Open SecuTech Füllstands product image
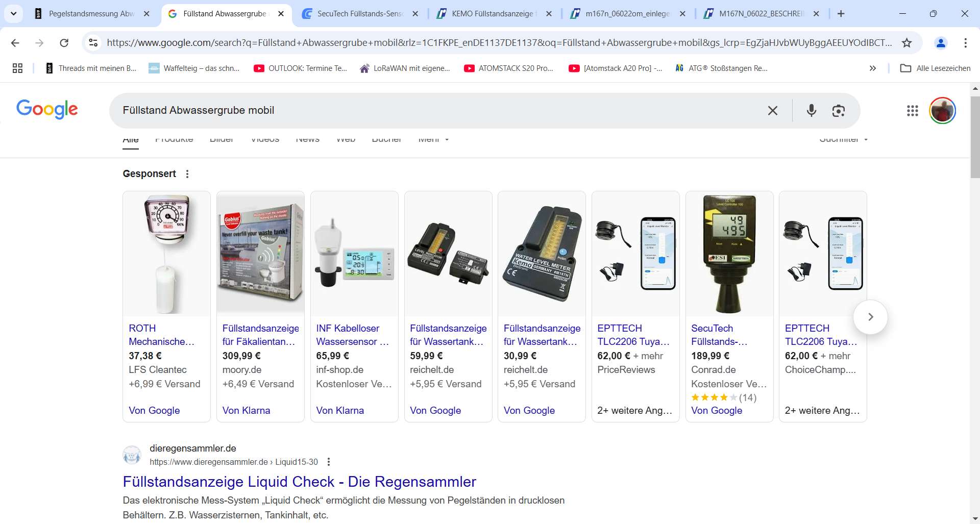This screenshot has height=524, width=980. click(x=729, y=254)
